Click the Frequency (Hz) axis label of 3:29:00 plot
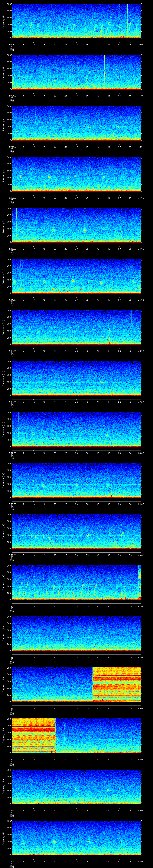This screenshot has height=868, width=153. [3, 21]
